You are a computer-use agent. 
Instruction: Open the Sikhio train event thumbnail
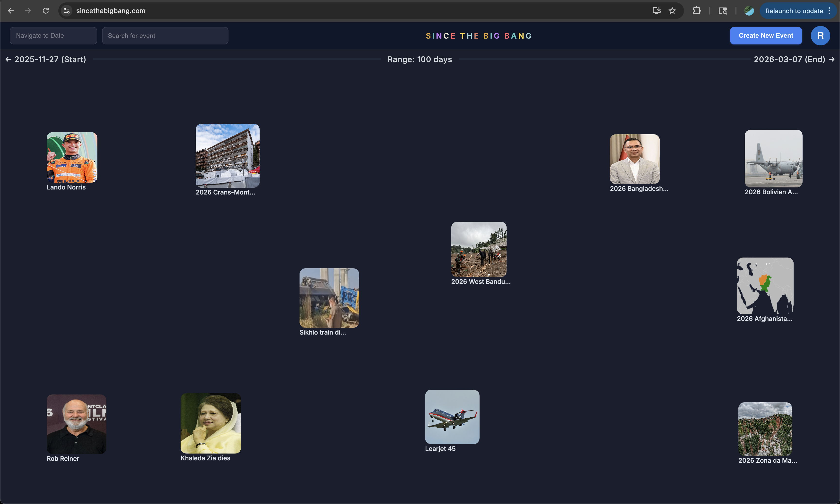(329, 298)
